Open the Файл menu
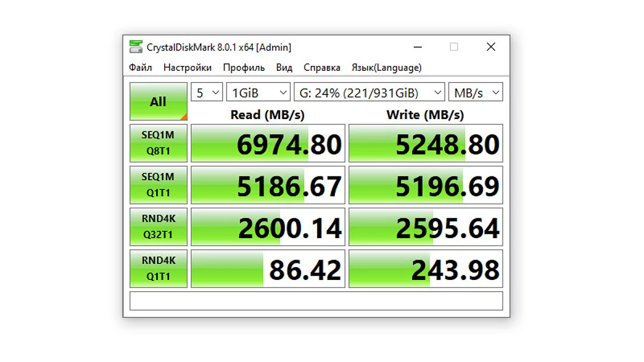The width and height of the screenshot is (644, 362). point(141,68)
